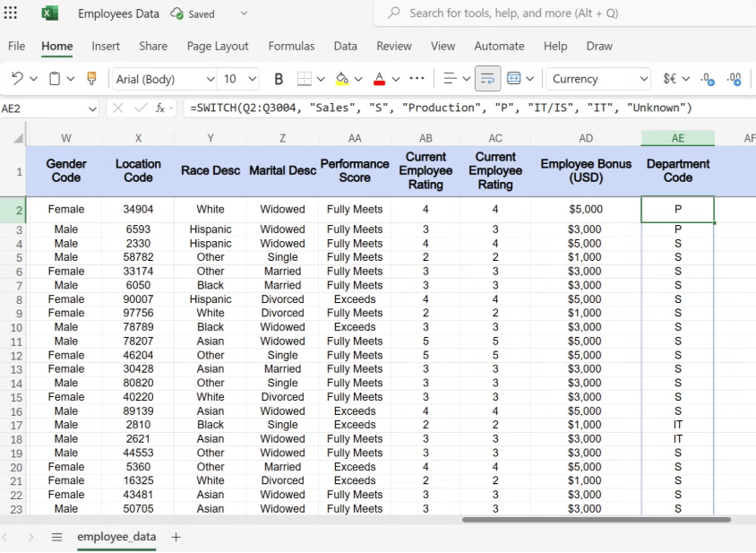Click the Merge cells icon
756x553 pixels.
click(x=514, y=78)
